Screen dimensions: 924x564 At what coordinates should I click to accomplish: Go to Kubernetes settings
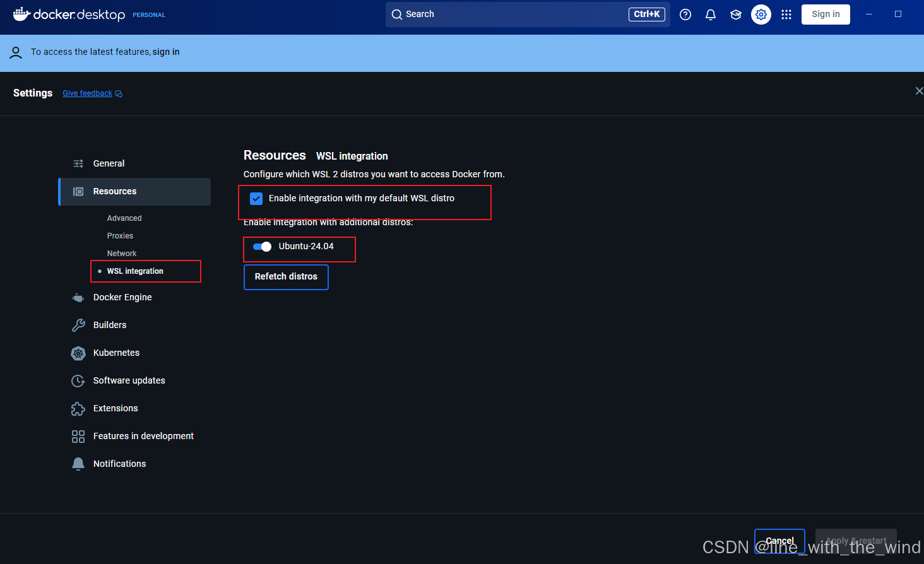(135, 353)
